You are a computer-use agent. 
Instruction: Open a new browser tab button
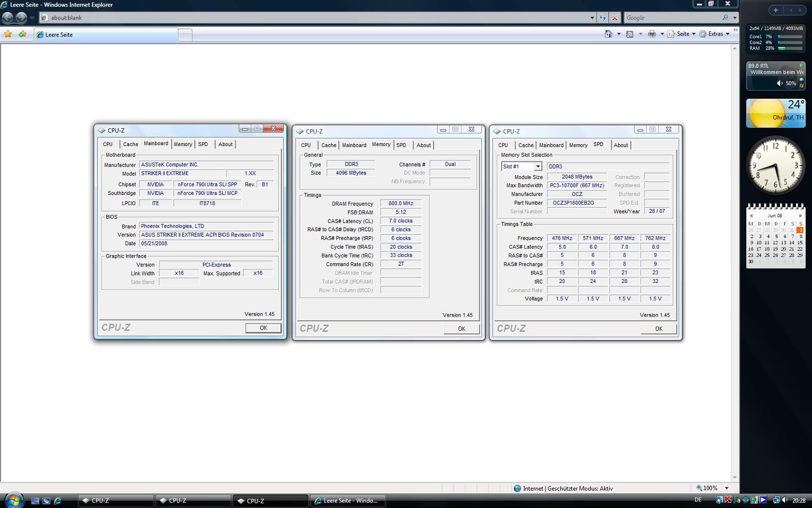tap(185, 35)
